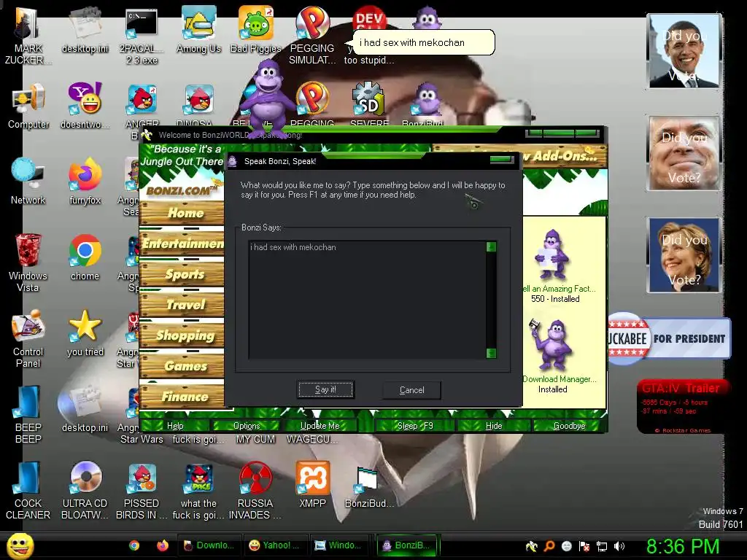Open the Home section in BonziWORLD
This screenshot has height=560, width=747.
[x=182, y=212]
